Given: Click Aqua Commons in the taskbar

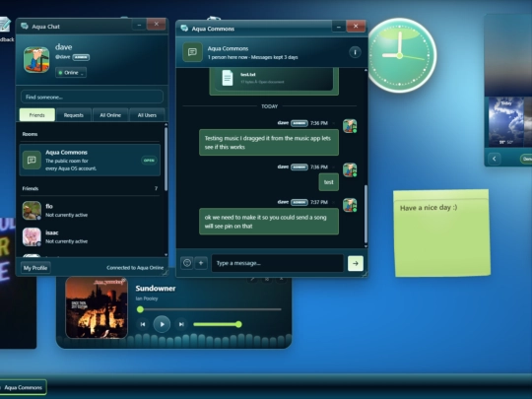Looking at the screenshot, I should pos(23,387).
